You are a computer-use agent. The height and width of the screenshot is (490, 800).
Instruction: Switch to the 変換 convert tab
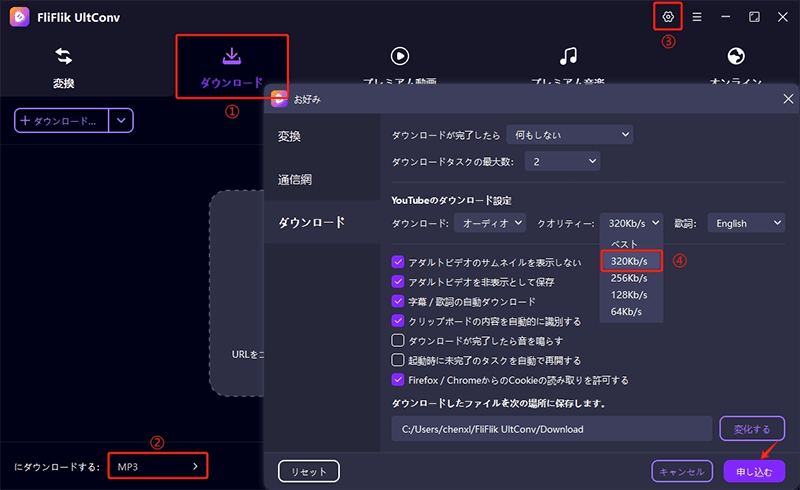(x=64, y=68)
